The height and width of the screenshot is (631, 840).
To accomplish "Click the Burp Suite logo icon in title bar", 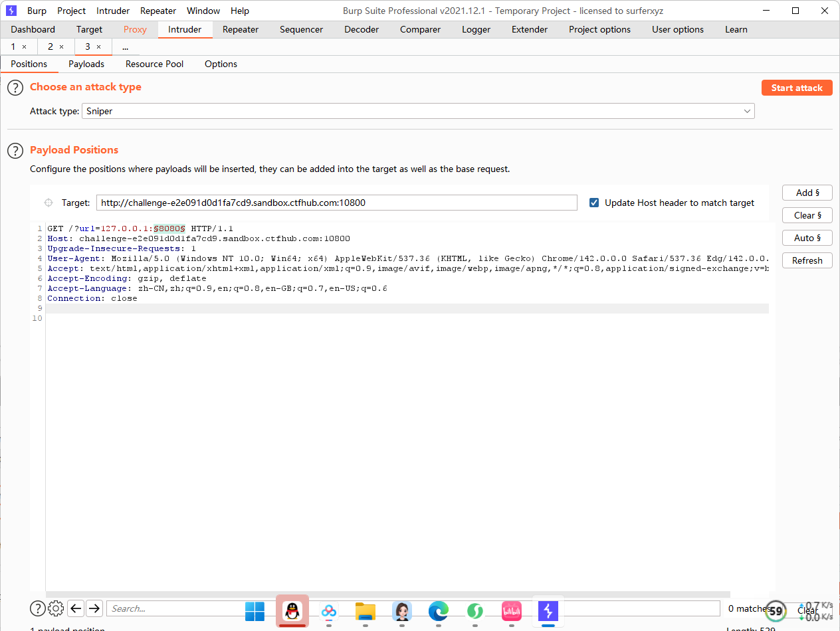I will pos(11,11).
